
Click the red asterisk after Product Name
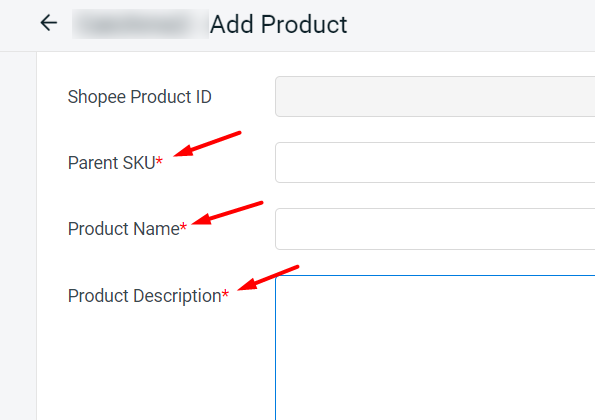click(183, 227)
